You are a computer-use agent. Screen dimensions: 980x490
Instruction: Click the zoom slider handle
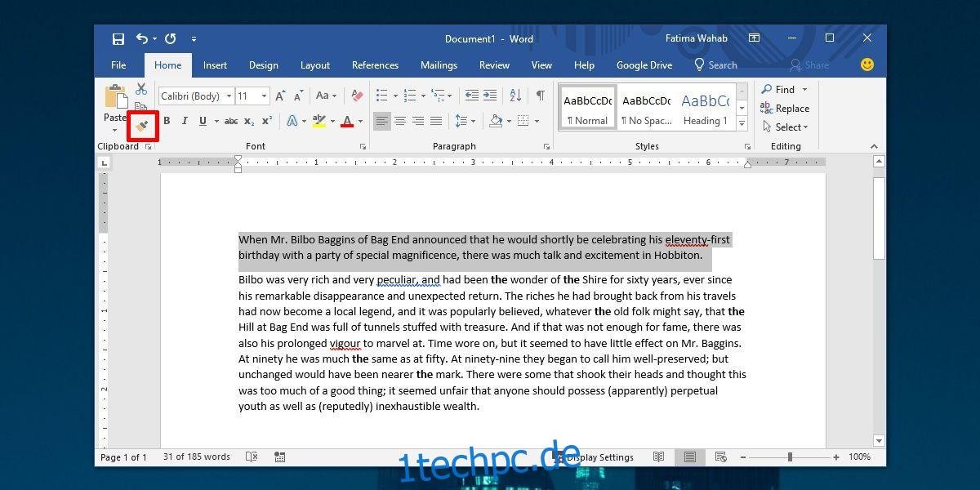coord(791,457)
